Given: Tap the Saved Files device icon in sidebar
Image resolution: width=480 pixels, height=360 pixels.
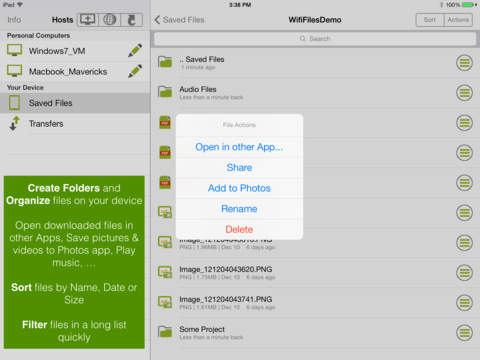Looking at the screenshot, I should point(14,103).
